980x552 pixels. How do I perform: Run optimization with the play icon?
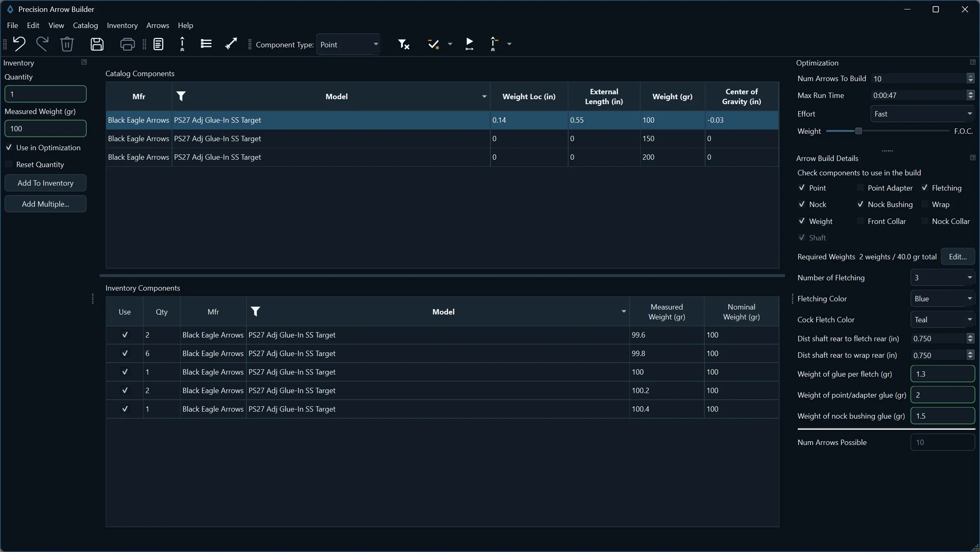(469, 44)
